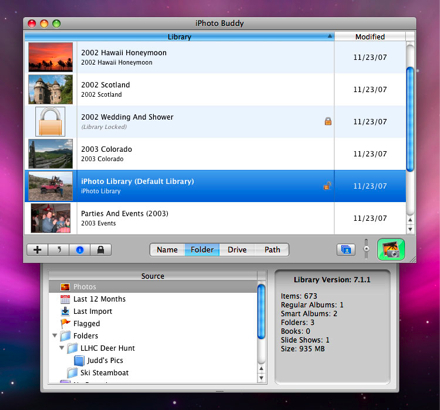
Task: Click the window resize grip corner
Action: click(412, 259)
